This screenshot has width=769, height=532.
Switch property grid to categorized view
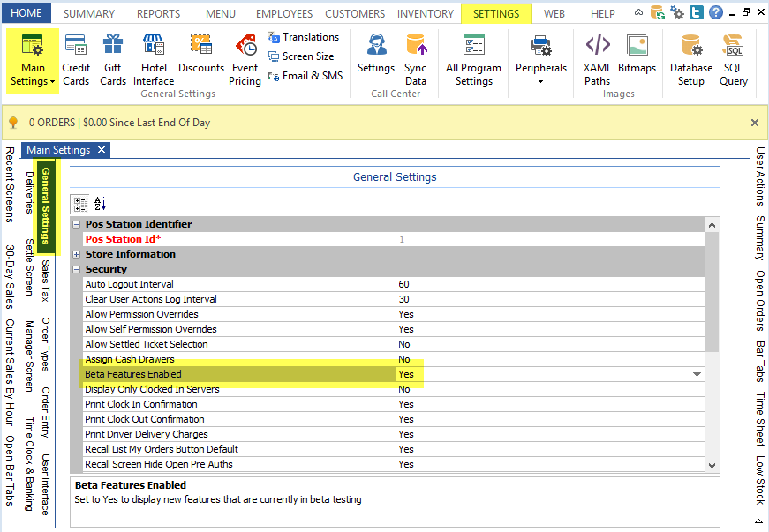81,203
